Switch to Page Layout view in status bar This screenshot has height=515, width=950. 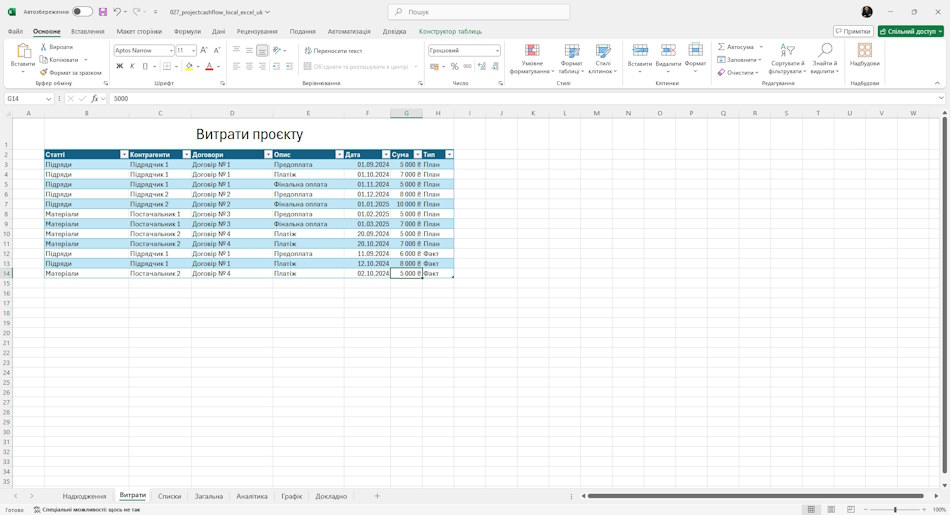point(831,510)
